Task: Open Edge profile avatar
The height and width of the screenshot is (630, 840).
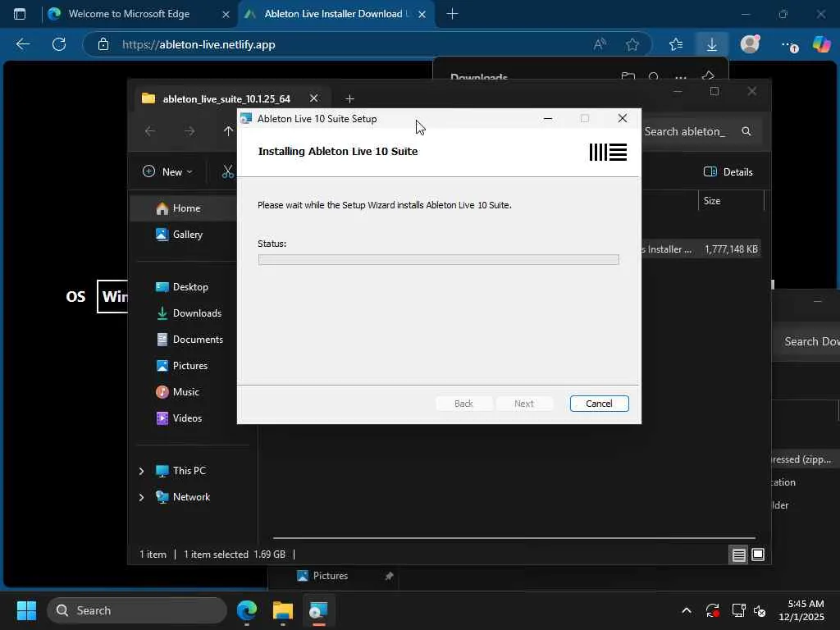Action: (750, 44)
